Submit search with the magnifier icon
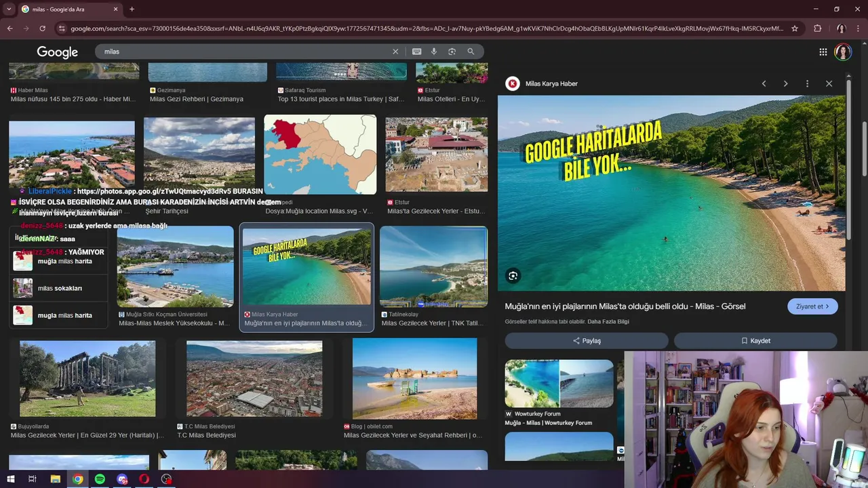Viewport: 868px width, 488px height. click(x=471, y=52)
